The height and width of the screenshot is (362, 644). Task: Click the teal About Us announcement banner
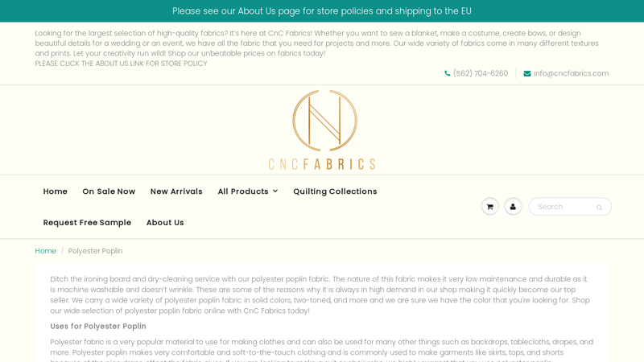pyautogui.click(x=322, y=11)
